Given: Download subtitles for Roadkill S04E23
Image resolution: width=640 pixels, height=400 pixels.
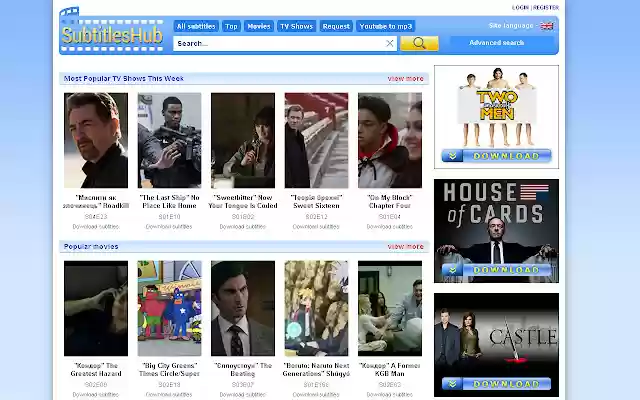Looking at the screenshot, I should pyautogui.click(x=96, y=227).
